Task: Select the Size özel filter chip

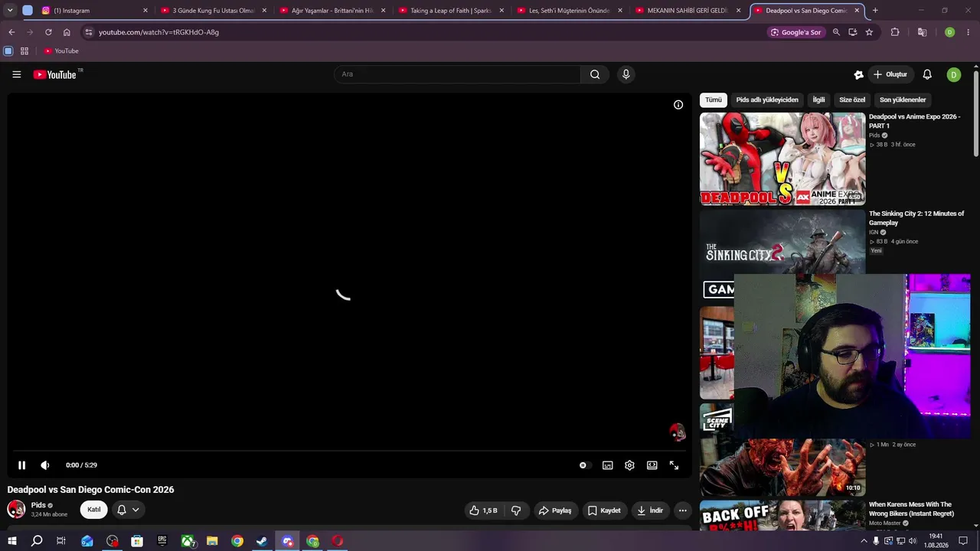Action: [852, 99]
